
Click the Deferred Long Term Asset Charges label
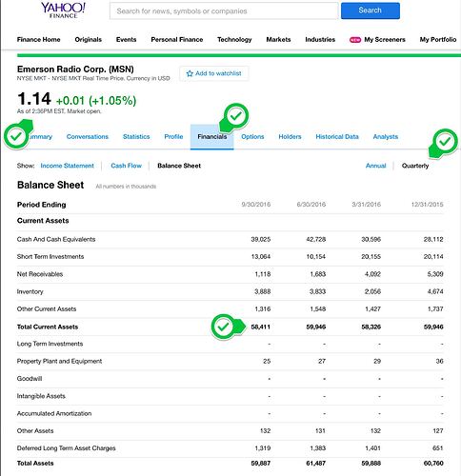66,448
